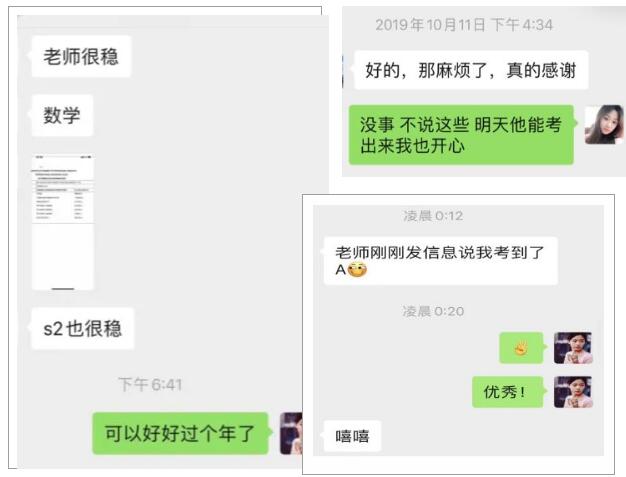
Task: Click the 下午6:41 timestamp
Action: pos(151,385)
